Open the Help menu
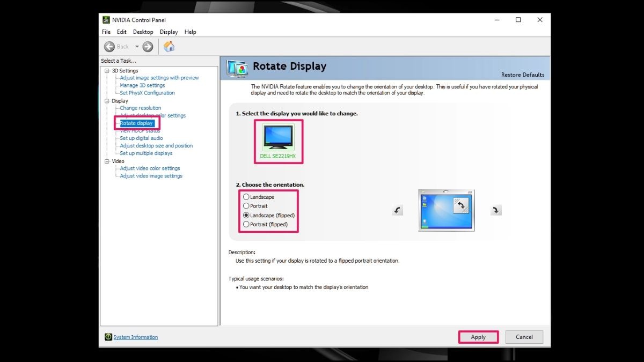 click(x=191, y=32)
